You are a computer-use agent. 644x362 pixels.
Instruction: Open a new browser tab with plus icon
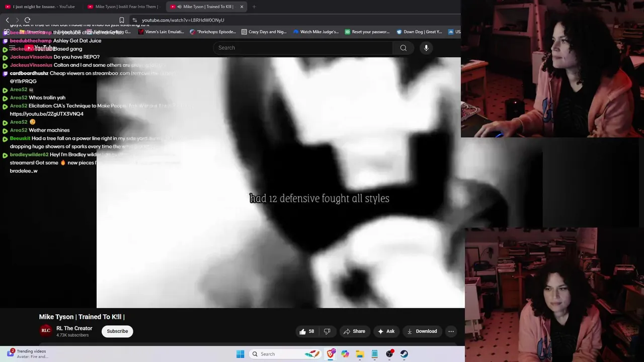click(254, 7)
